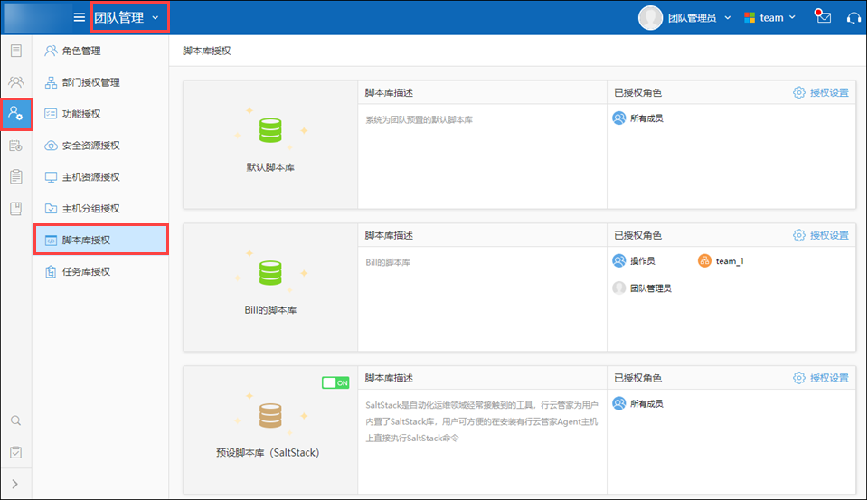The image size is (868, 500).
Task: Click the team_1 authorized role tag
Action: point(722,261)
